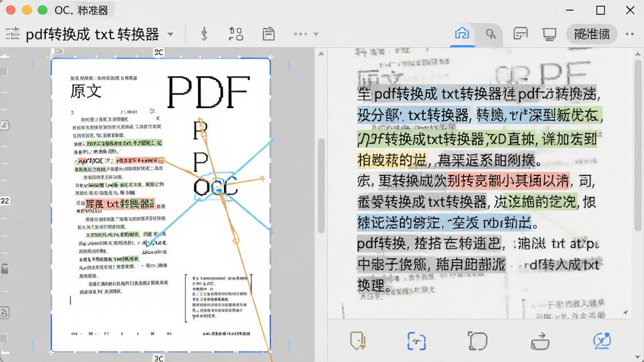Open the comment panel icon
Screen dimensions: 644x362
click(520, 34)
